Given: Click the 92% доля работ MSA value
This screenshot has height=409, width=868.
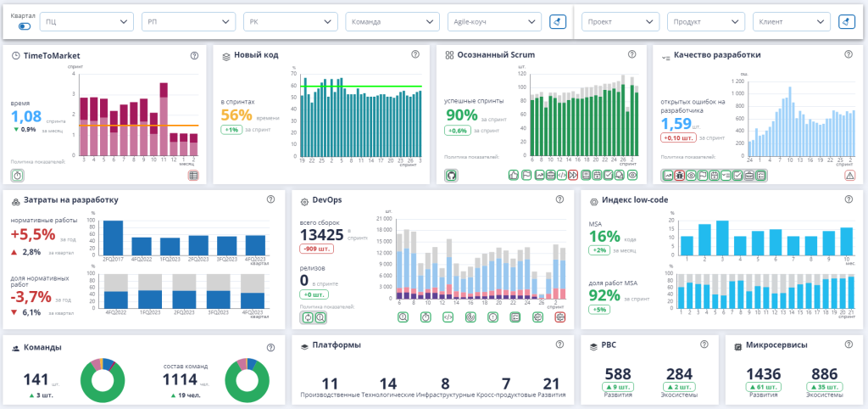Looking at the screenshot, I should [x=604, y=295].
